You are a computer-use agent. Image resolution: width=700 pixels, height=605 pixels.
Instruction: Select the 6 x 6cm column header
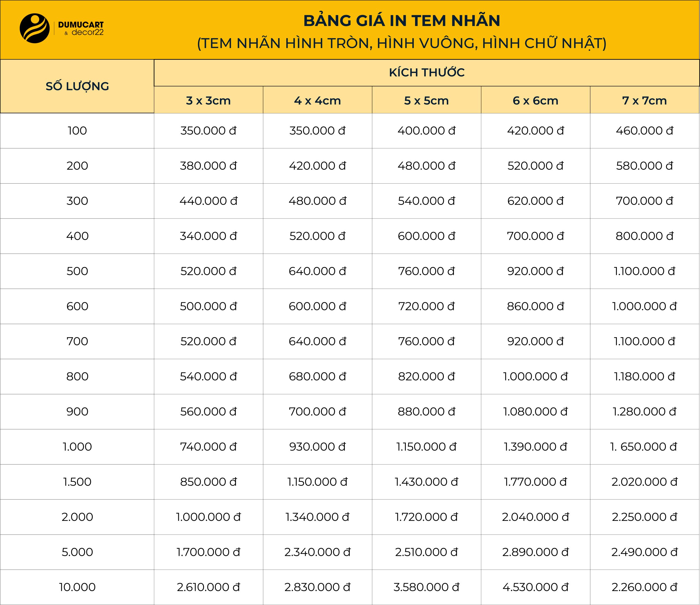535,100
